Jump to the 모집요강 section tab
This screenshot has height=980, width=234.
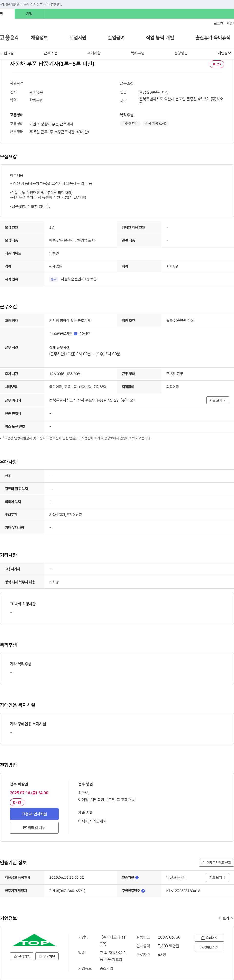click(7, 53)
